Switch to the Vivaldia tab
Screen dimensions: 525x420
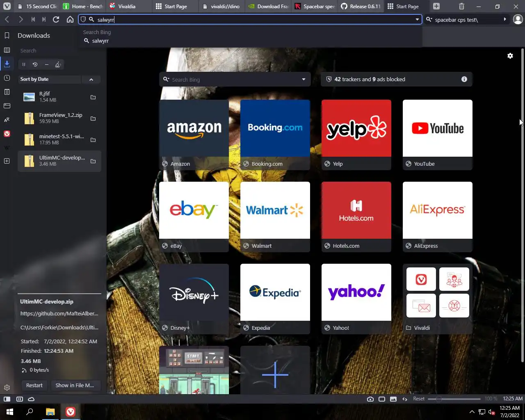(x=129, y=6)
